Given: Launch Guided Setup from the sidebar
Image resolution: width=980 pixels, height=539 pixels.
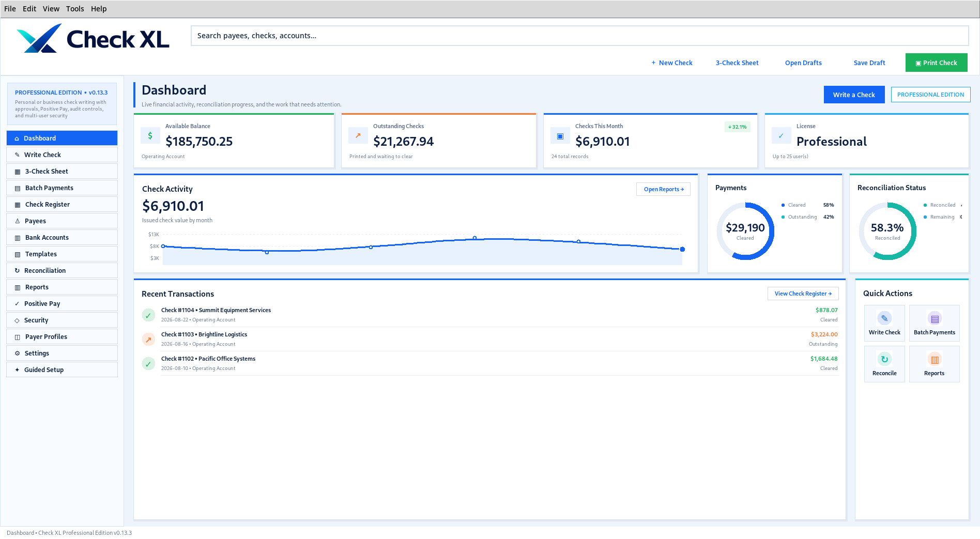Looking at the screenshot, I should point(62,369).
